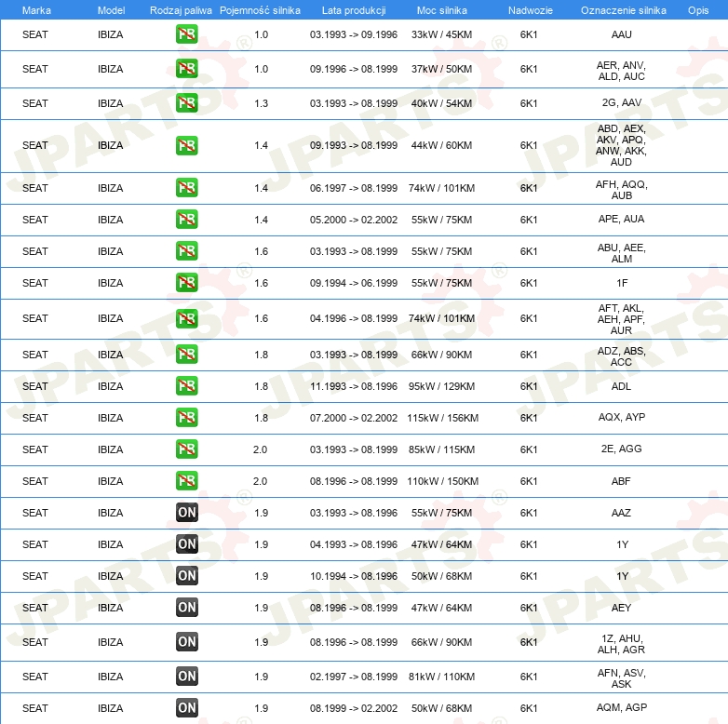
Task: Select date range 04.1996 -> 08.1999
Action: (x=354, y=318)
